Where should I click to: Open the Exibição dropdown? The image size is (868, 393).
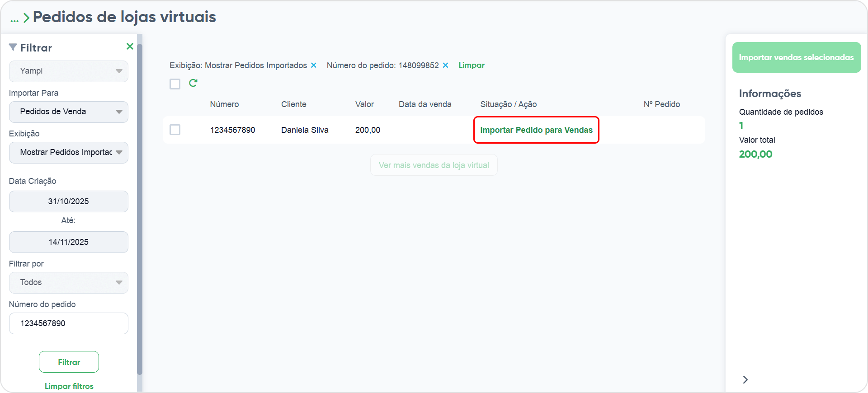(x=69, y=153)
